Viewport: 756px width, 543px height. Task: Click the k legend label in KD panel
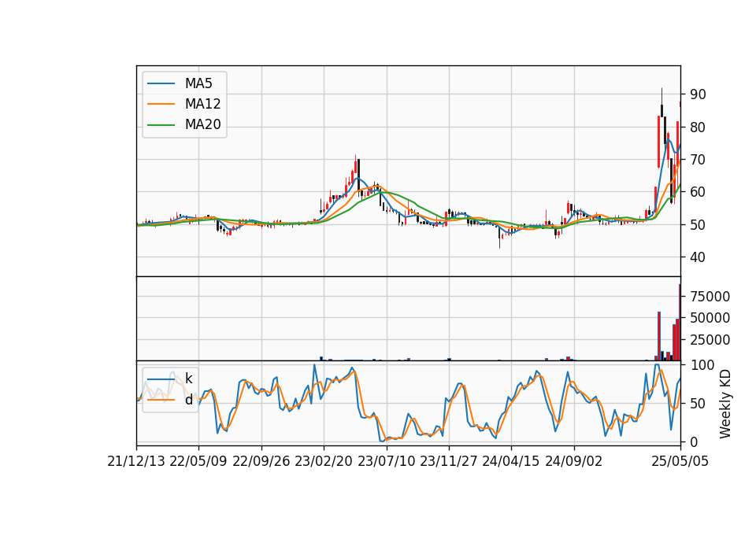(188, 379)
